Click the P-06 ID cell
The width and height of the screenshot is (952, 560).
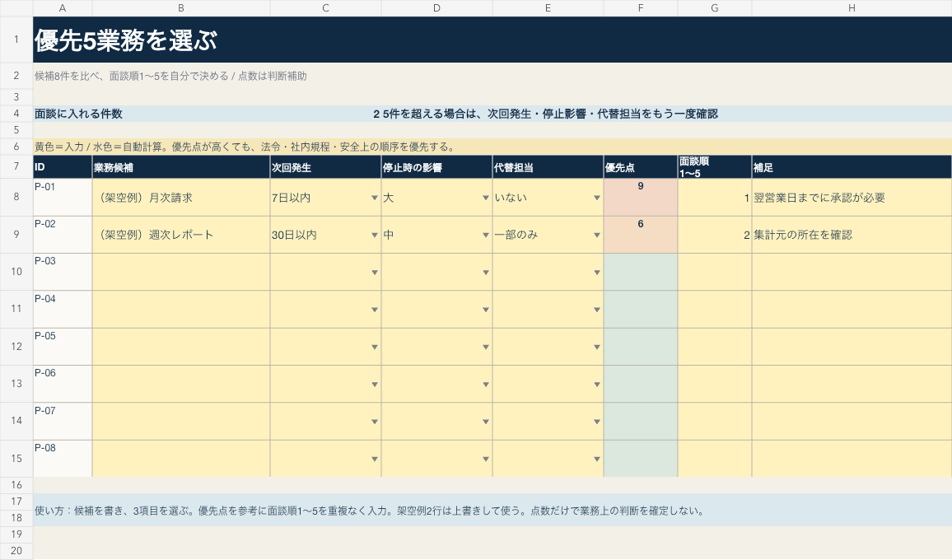tap(63, 384)
